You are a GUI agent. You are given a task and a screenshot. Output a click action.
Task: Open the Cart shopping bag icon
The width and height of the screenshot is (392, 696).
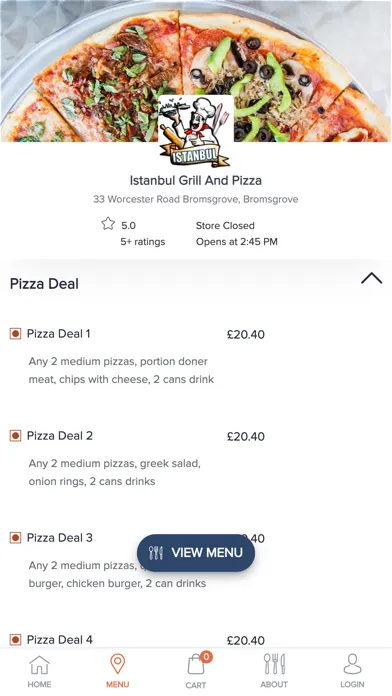click(x=196, y=665)
